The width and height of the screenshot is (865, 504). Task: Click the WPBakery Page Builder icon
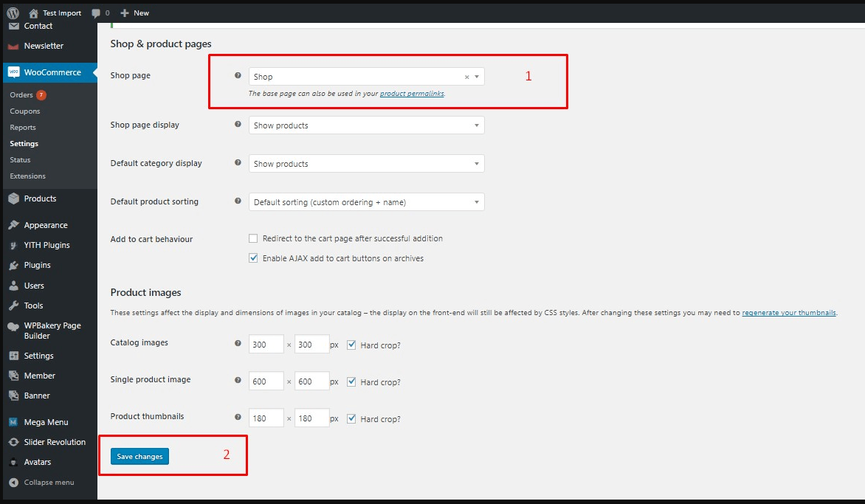tap(14, 326)
